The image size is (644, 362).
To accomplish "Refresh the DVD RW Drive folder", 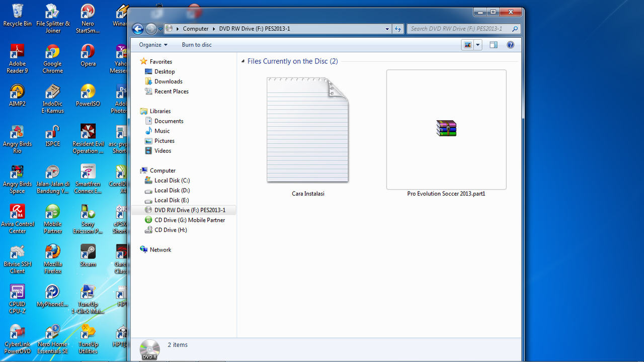I will pyautogui.click(x=398, y=29).
